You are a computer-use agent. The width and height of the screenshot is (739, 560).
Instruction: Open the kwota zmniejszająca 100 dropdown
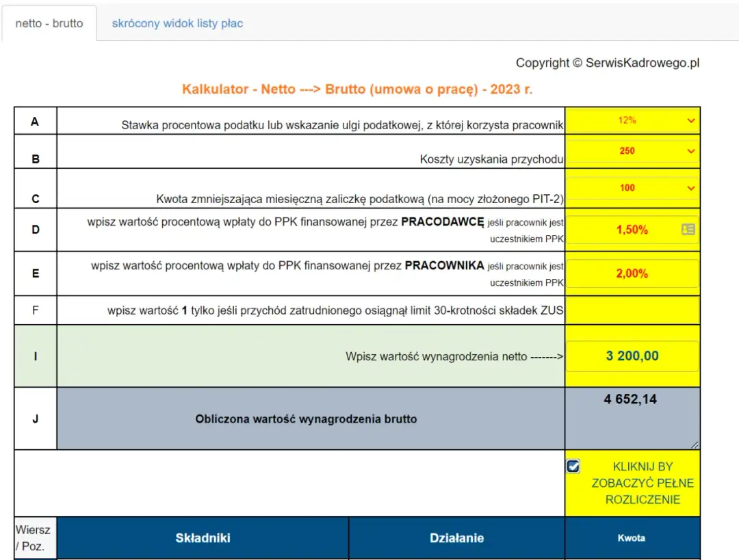pos(632,188)
